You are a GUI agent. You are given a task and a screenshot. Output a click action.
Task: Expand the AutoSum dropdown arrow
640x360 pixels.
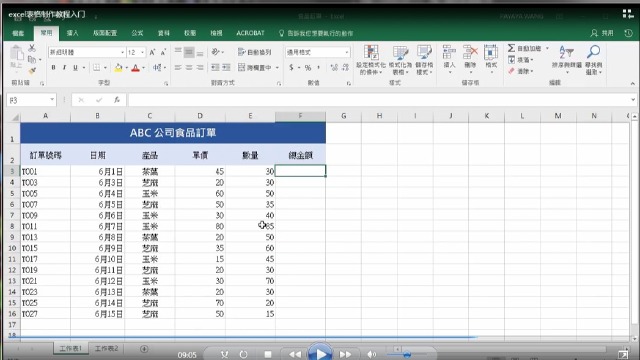tap(547, 48)
